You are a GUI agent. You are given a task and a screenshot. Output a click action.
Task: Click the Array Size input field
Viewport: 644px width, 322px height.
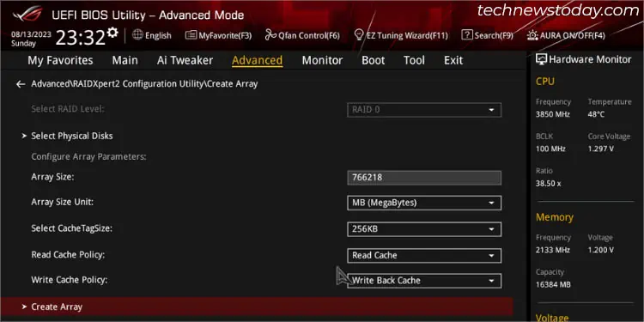[x=424, y=178]
